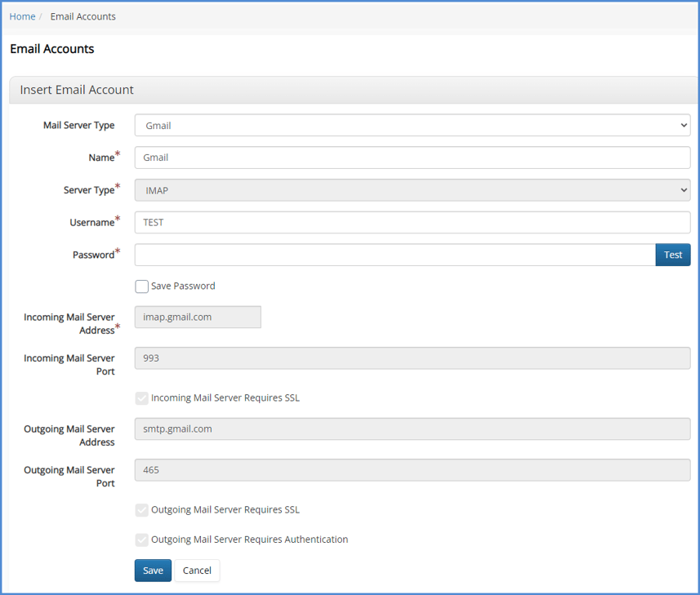Click the Email Accounts breadcrumb item
This screenshot has height=595, width=700.
(82, 16)
